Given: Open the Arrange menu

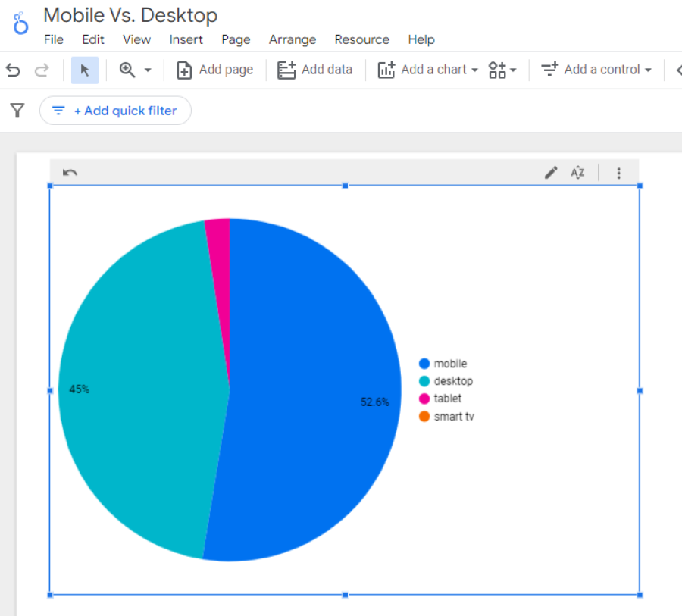Looking at the screenshot, I should 293,39.
